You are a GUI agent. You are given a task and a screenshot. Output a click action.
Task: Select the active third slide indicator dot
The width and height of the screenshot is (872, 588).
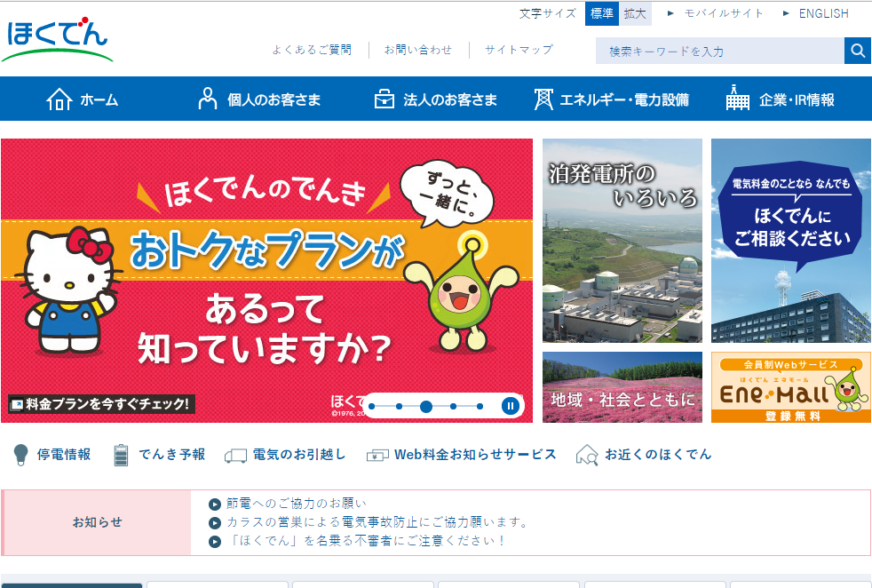coord(426,406)
